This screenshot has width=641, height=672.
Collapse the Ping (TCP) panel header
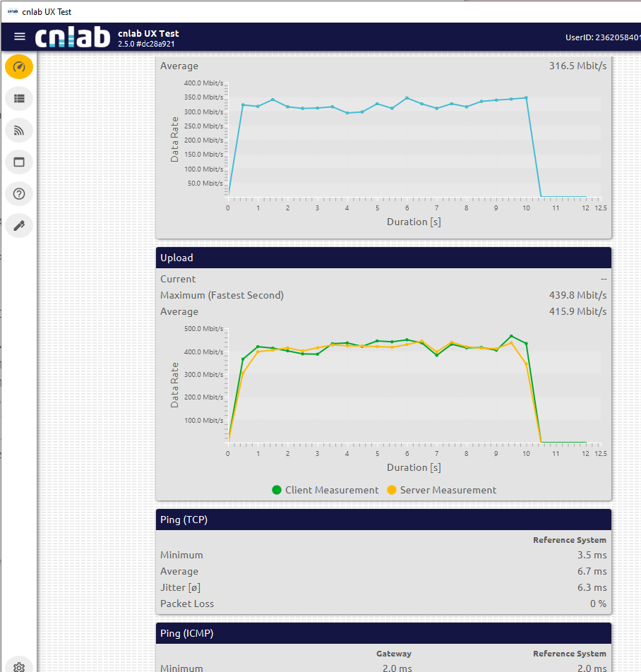tap(383, 519)
